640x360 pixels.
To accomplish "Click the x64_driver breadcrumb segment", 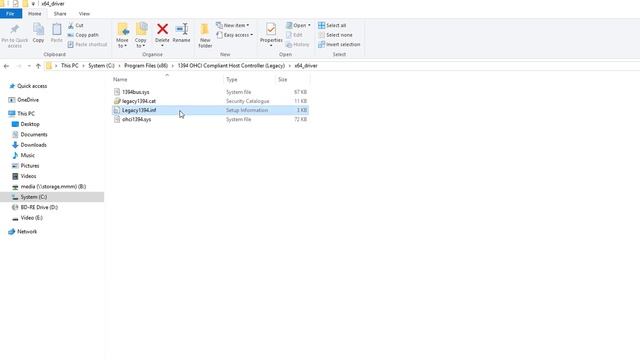I will (306, 66).
